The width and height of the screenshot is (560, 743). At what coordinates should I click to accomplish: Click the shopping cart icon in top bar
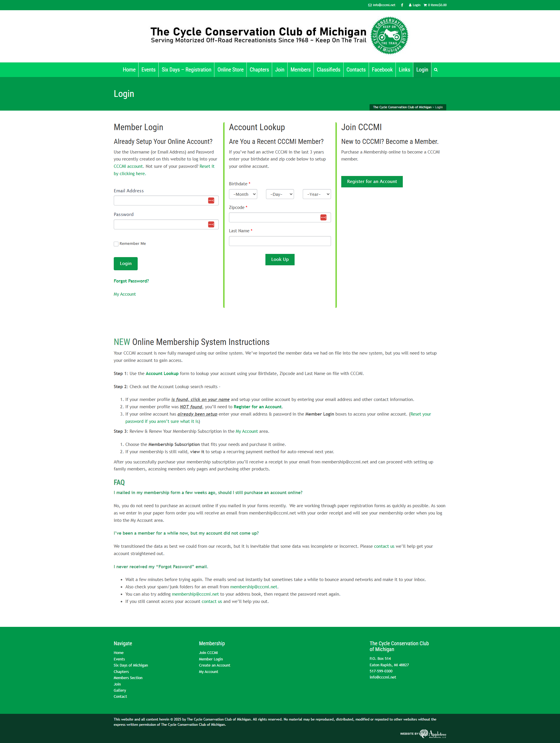pyautogui.click(x=425, y=5)
